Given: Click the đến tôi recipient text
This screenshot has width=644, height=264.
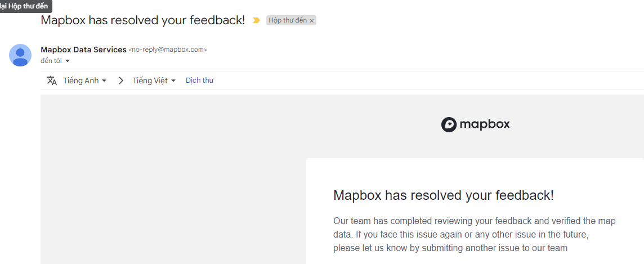Looking at the screenshot, I should (x=51, y=61).
